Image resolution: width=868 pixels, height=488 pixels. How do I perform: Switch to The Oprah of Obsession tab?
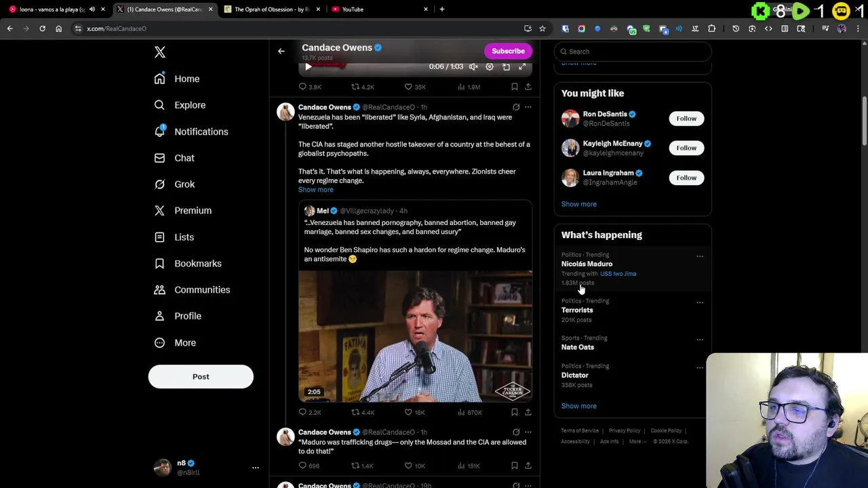(271, 9)
